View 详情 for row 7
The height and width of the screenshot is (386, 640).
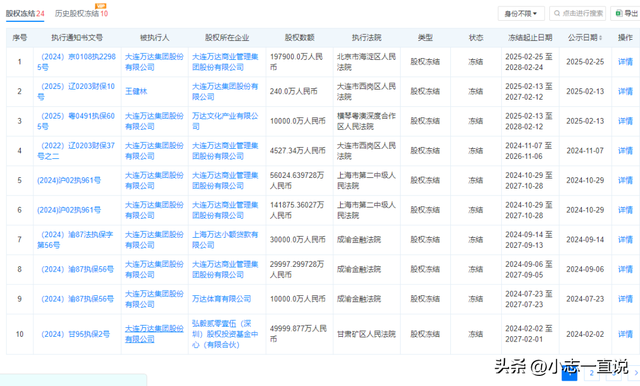625,240
